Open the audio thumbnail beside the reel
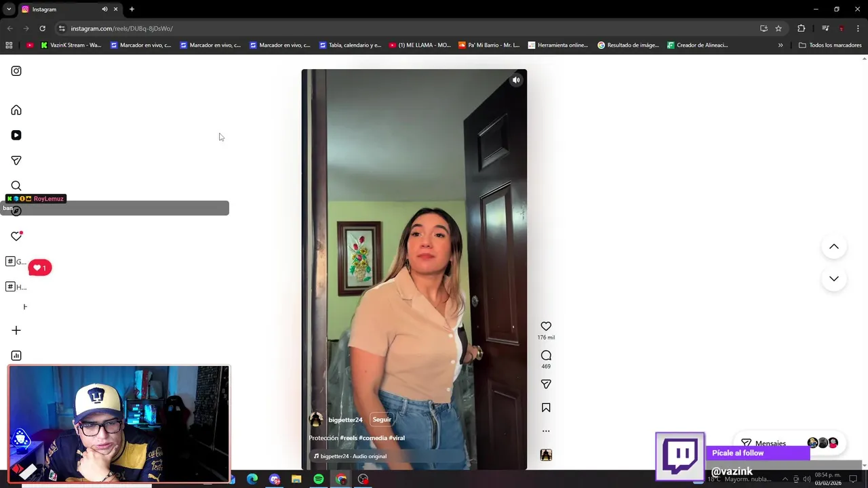This screenshot has height=488, width=868. tap(546, 455)
